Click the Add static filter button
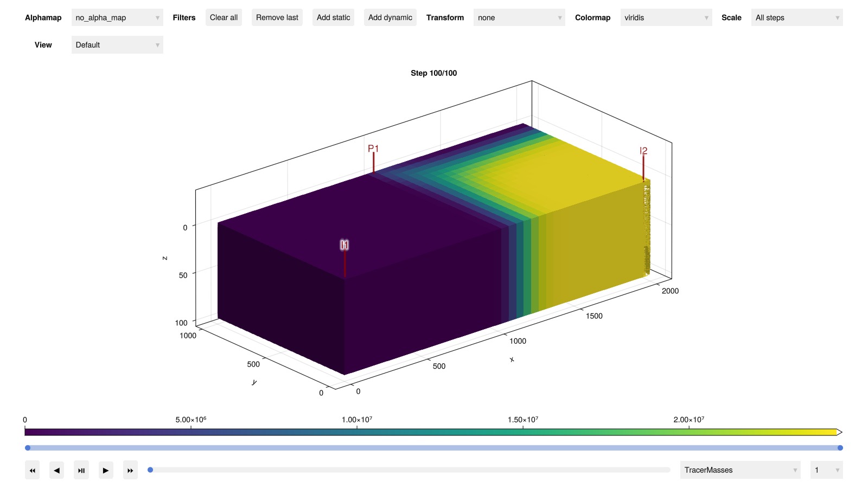The width and height of the screenshot is (868, 488). coord(333,17)
